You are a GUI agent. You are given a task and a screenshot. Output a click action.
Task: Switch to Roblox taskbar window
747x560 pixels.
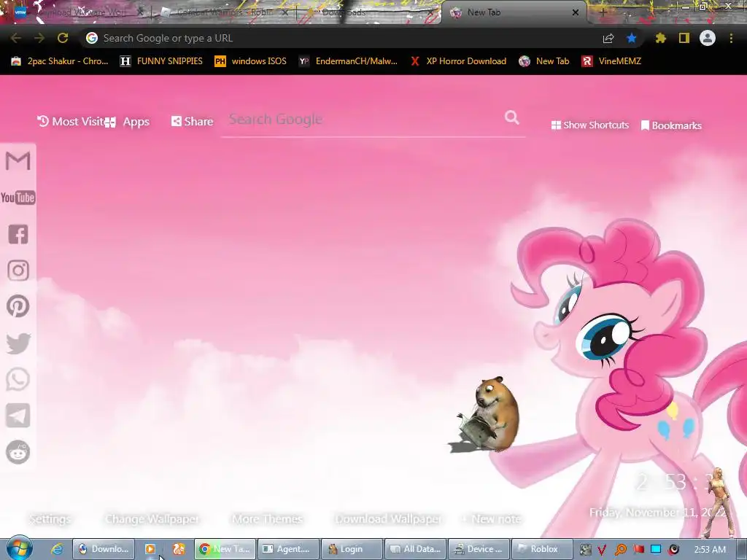[542, 549]
